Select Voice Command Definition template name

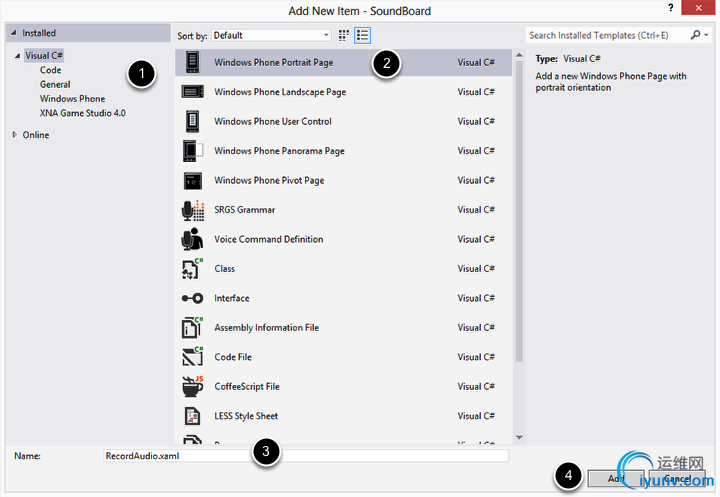click(x=269, y=239)
